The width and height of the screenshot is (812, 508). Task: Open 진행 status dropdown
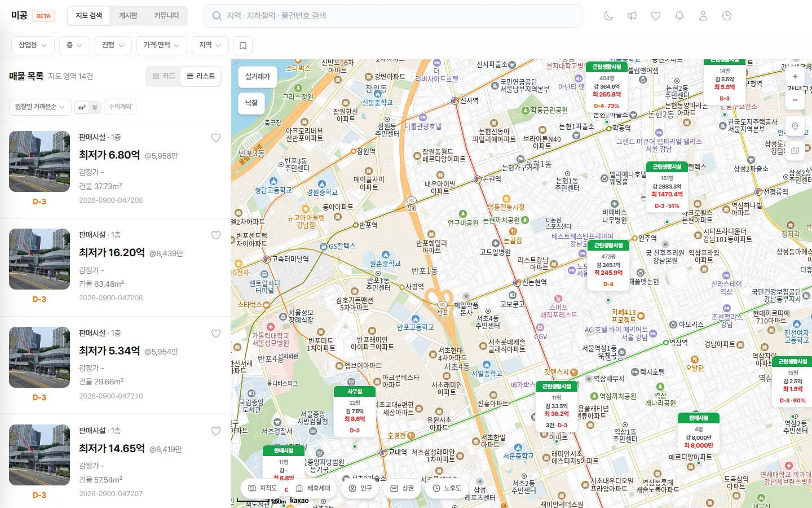tap(113, 45)
